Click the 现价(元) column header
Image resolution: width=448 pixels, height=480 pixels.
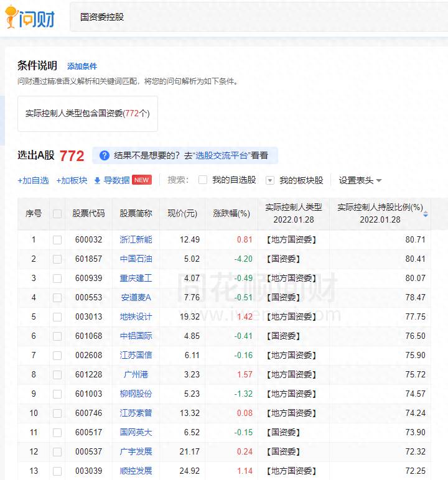(x=182, y=213)
